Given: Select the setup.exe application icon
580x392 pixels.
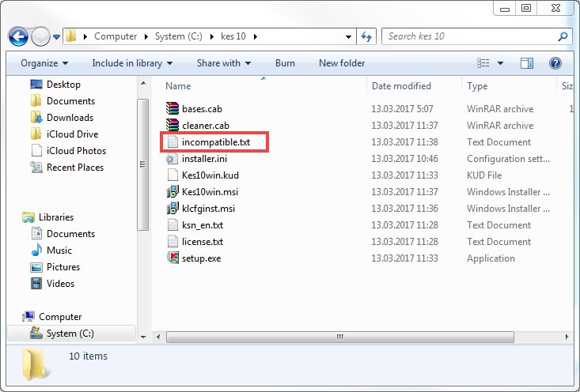Looking at the screenshot, I should tap(172, 258).
